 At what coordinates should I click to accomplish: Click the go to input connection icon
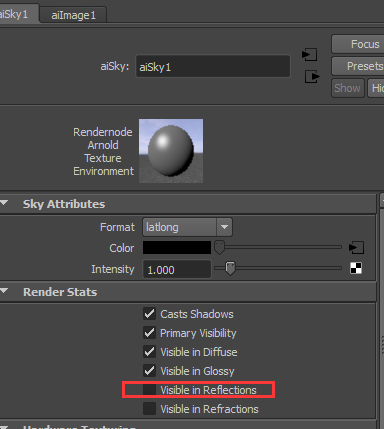point(309,54)
